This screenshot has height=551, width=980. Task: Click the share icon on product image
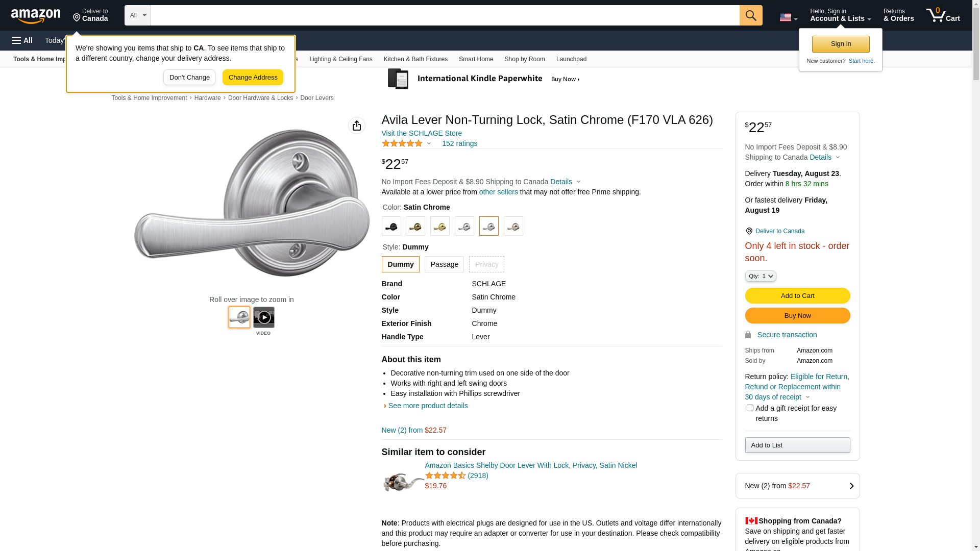[x=357, y=126]
